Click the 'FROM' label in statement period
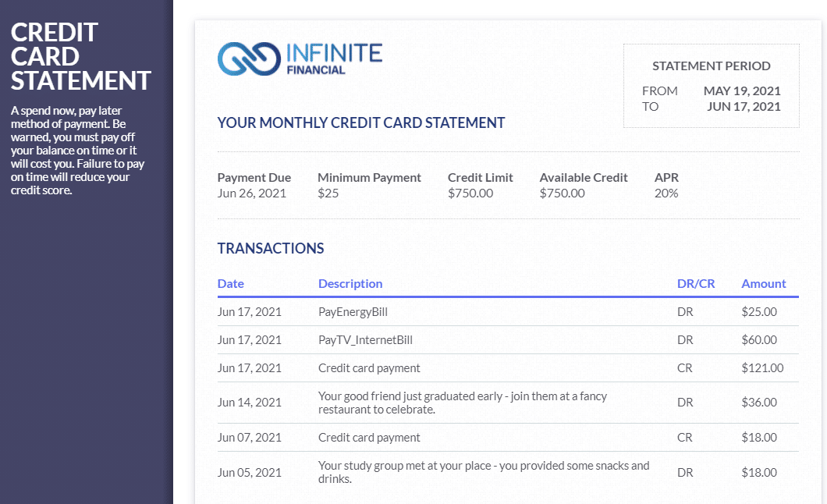The width and height of the screenshot is (827, 504). [659, 91]
